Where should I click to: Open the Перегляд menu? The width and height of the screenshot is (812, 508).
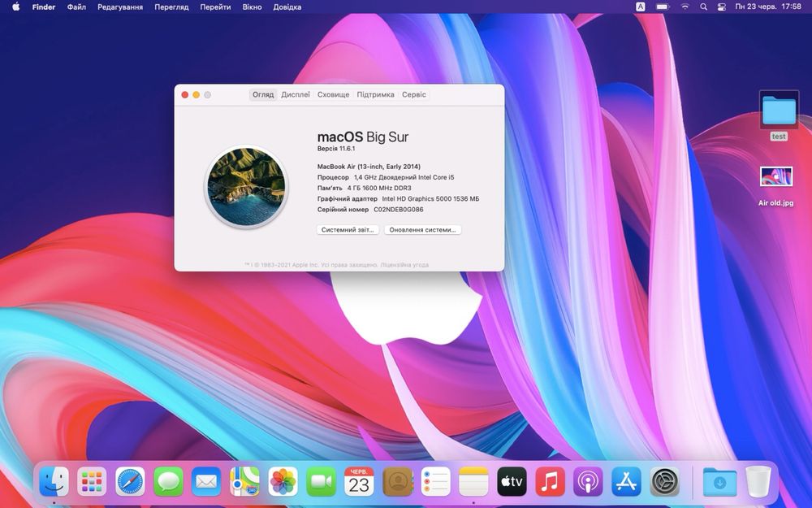click(x=171, y=7)
